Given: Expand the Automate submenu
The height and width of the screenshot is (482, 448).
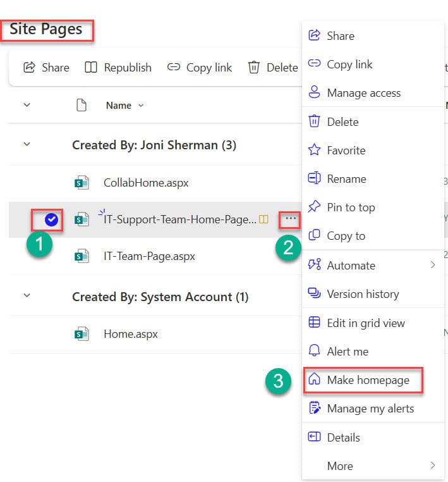Looking at the screenshot, I should tap(373, 265).
